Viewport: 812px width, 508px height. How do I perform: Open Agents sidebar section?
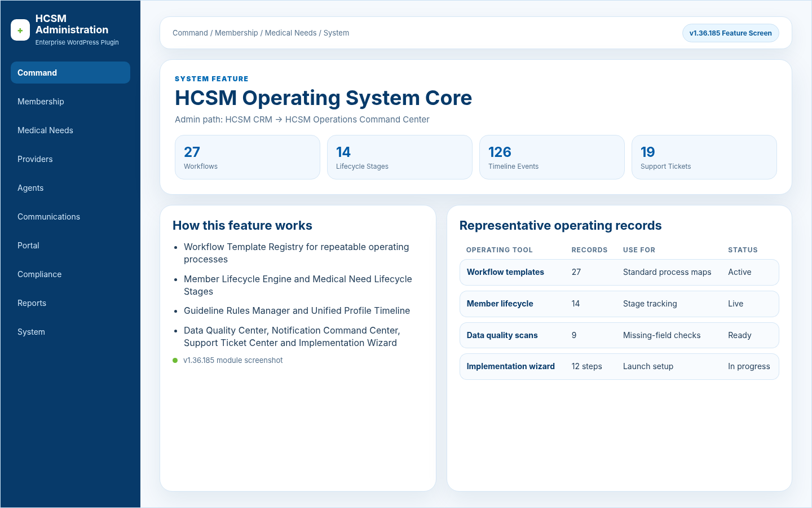tap(70, 188)
